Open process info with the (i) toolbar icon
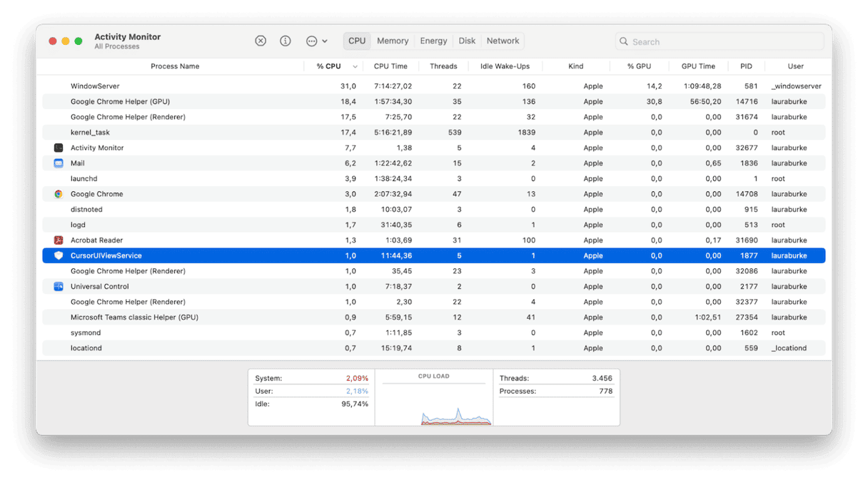This screenshot has width=868, height=483. pos(285,41)
